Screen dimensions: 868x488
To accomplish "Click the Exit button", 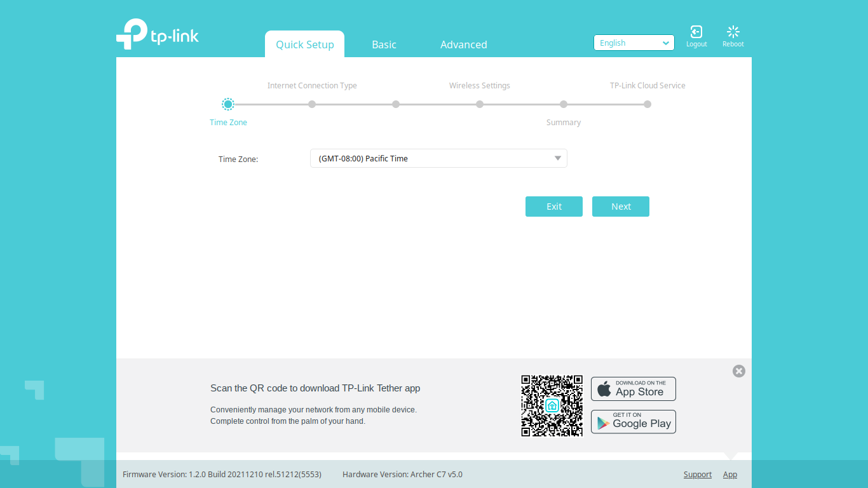I will coord(554,207).
